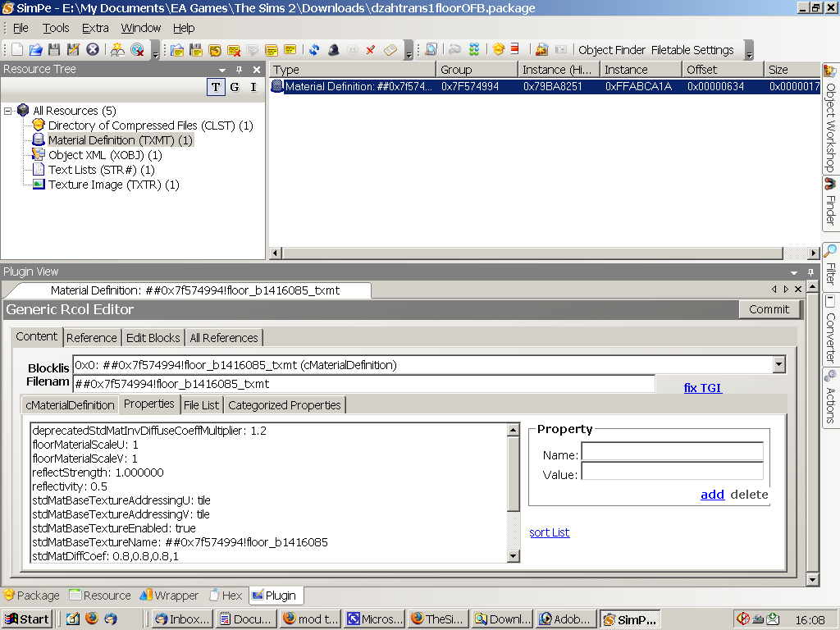Image resolution: width=840 pixels, height=630 pixels.
Task: Click the single yellow note icon before the refresh arrows
Action: point(290,50)
